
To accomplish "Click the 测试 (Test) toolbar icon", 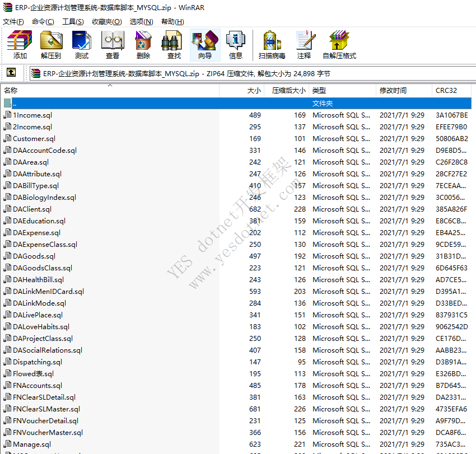I will pos(82,41).
